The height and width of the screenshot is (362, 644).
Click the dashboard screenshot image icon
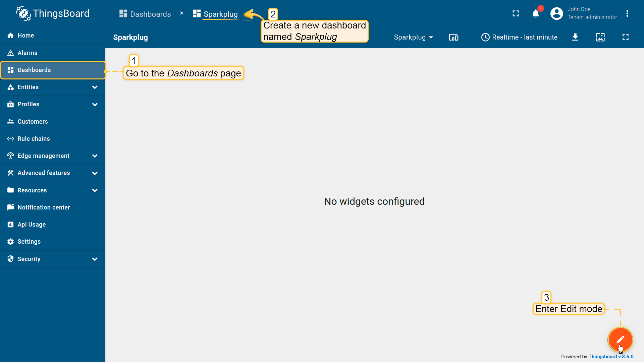click(x=600, y=37)
